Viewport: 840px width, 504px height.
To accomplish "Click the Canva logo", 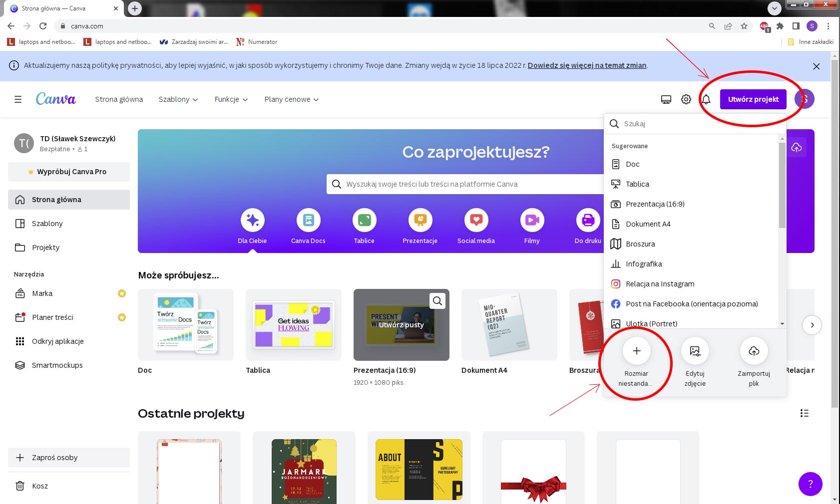I will [55, 99].
